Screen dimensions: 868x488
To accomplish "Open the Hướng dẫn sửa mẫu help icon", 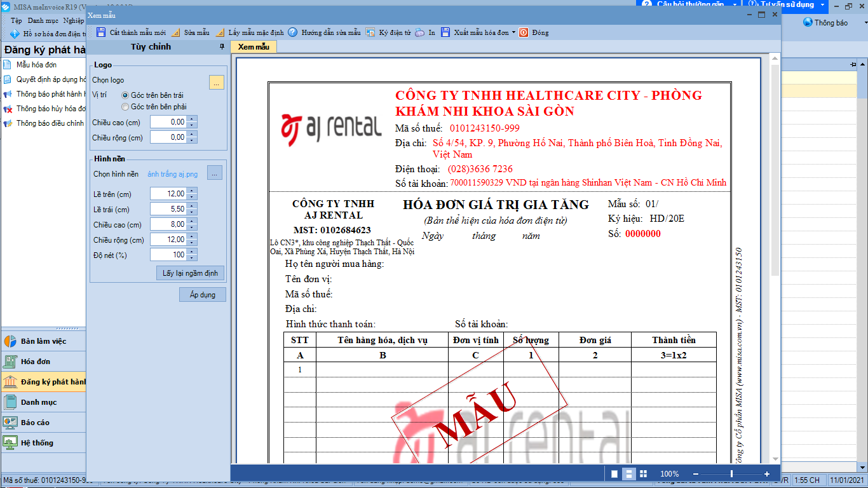I will (x=292, y=32).
